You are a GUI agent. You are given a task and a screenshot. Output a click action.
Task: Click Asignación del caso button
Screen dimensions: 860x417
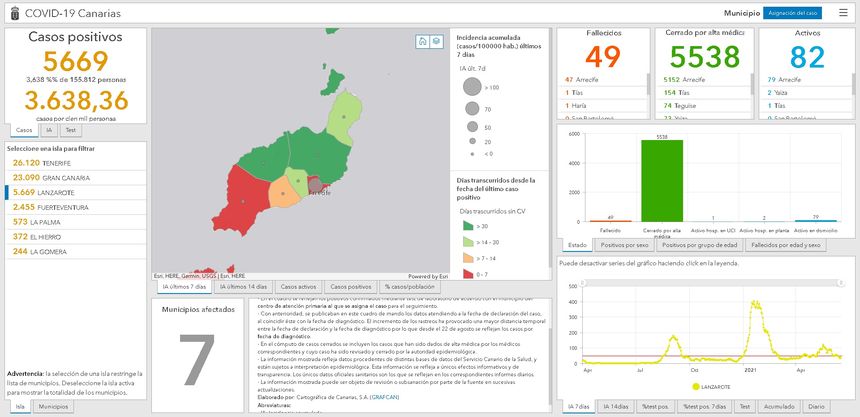tap(792, 13)
